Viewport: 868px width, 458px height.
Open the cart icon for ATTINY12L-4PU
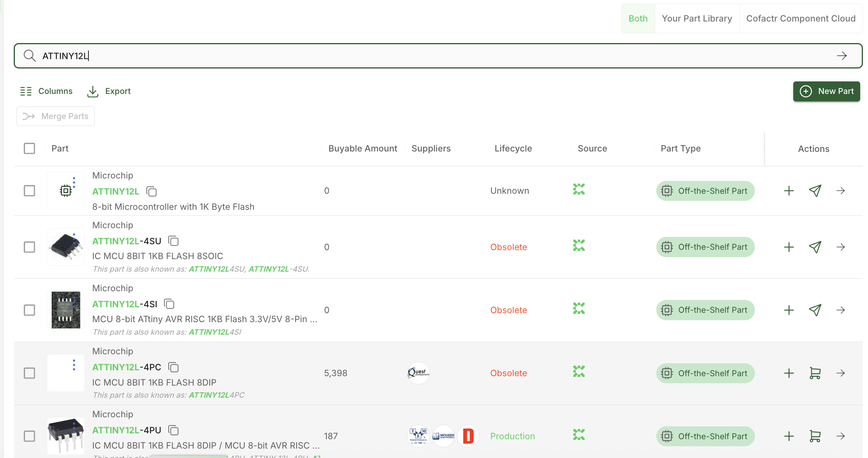(x=815, y=436)
